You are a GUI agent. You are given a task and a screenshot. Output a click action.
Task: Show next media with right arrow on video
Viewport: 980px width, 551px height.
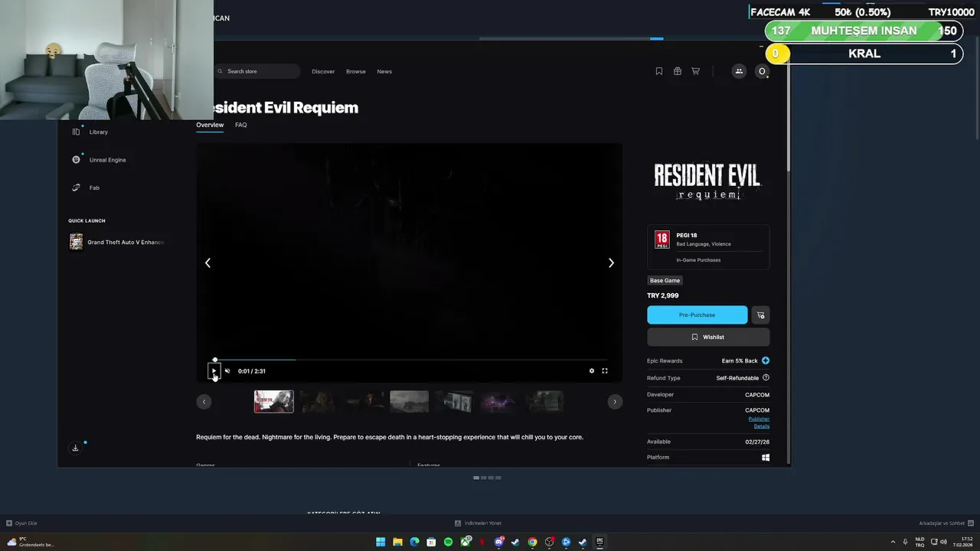[611, 262]
